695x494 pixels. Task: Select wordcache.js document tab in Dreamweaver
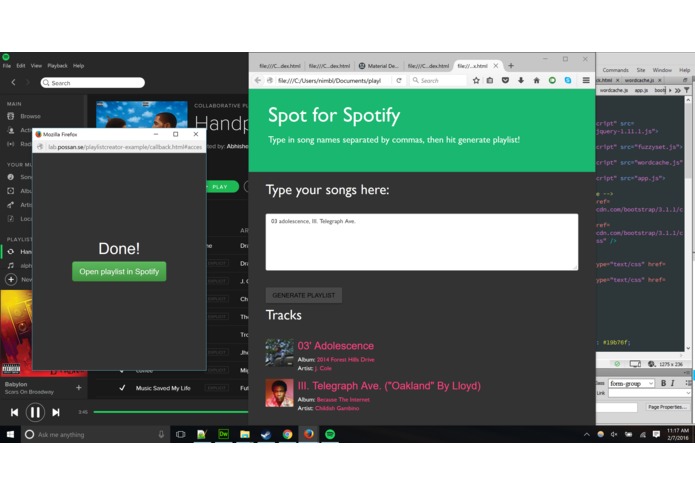pos(640,80)
